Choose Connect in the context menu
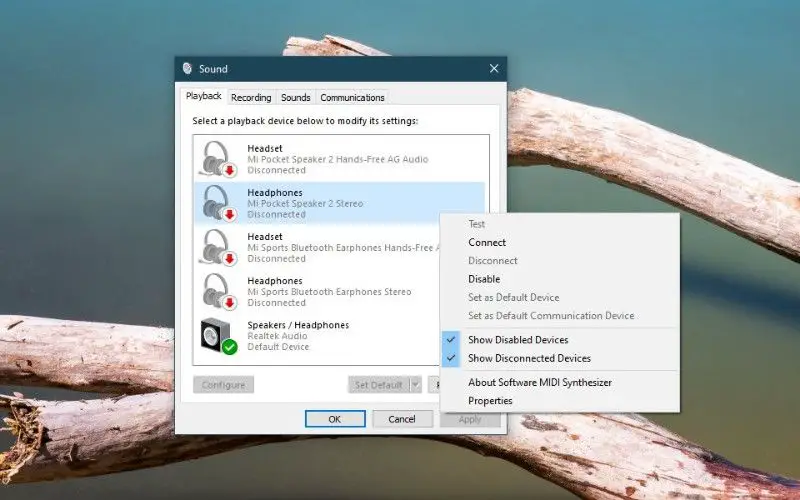This screenshot has width=800, height=500. click(x=560, y=242)
